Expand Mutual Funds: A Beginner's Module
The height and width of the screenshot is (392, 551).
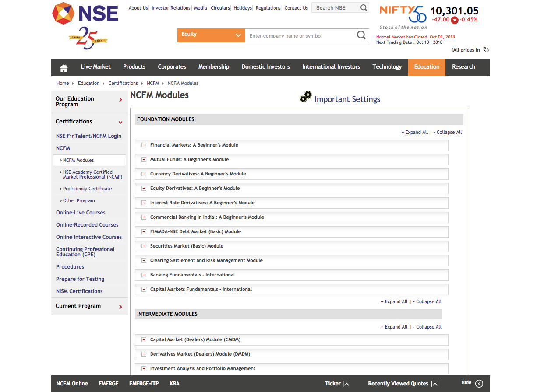[x=144, y=159]
